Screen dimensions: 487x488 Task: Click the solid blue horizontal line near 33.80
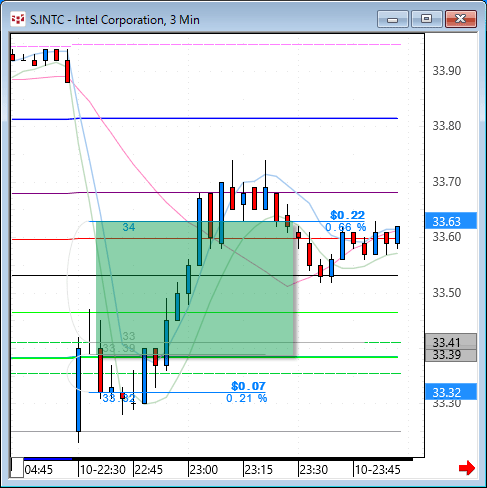(205, 118)
